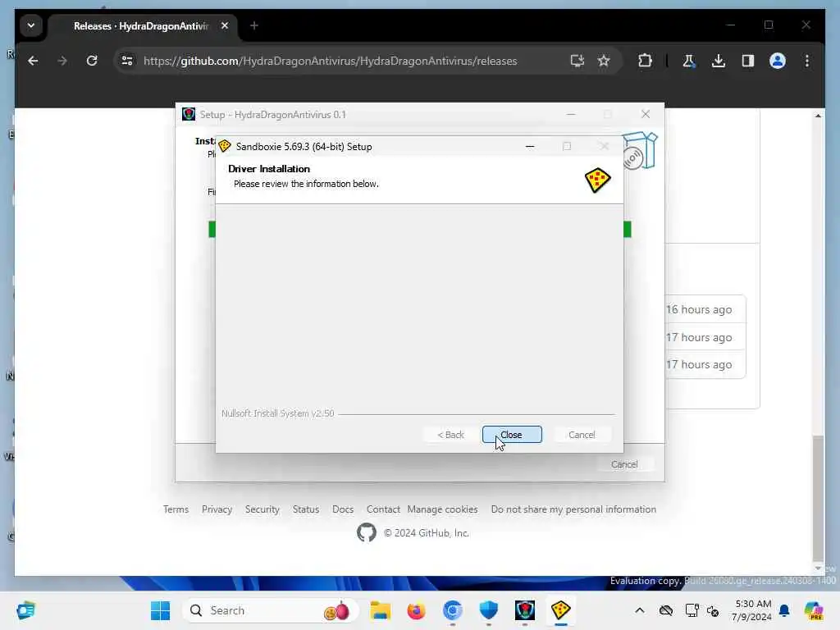Click the taskbar Search box
840x630 pixels.
(271, 610)
